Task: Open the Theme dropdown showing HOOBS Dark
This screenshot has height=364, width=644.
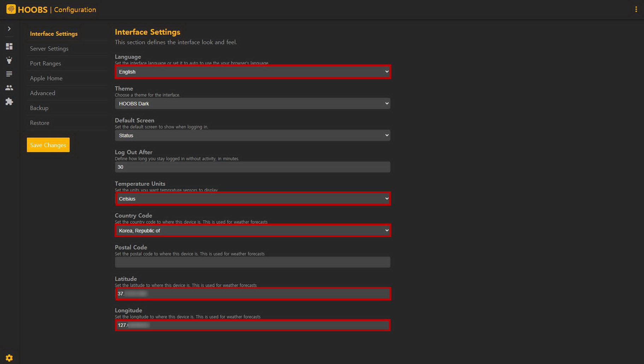Action: (253, 104)
